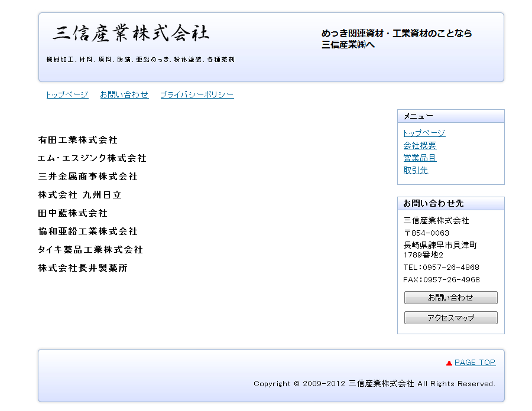Click 有田工業株式会社 in the client list
This screenshot has height=411, width=532.
tap(77, 140)
